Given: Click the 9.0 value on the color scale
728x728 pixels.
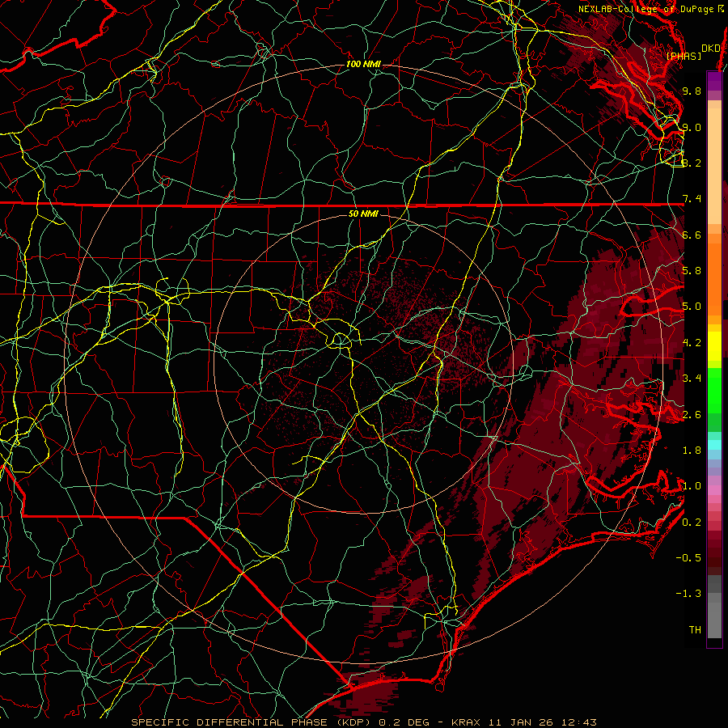Looking at the screenshot, I should 692,127.
